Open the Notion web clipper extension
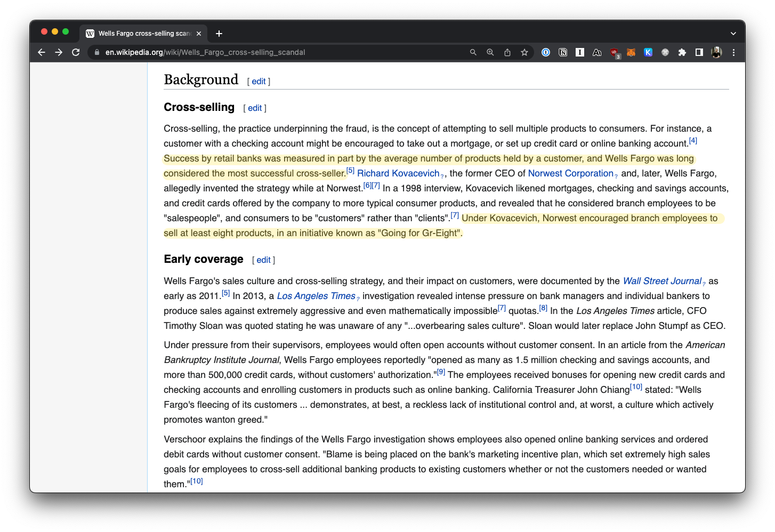Viewport: 775px width, 532px height. pos(563,52)
